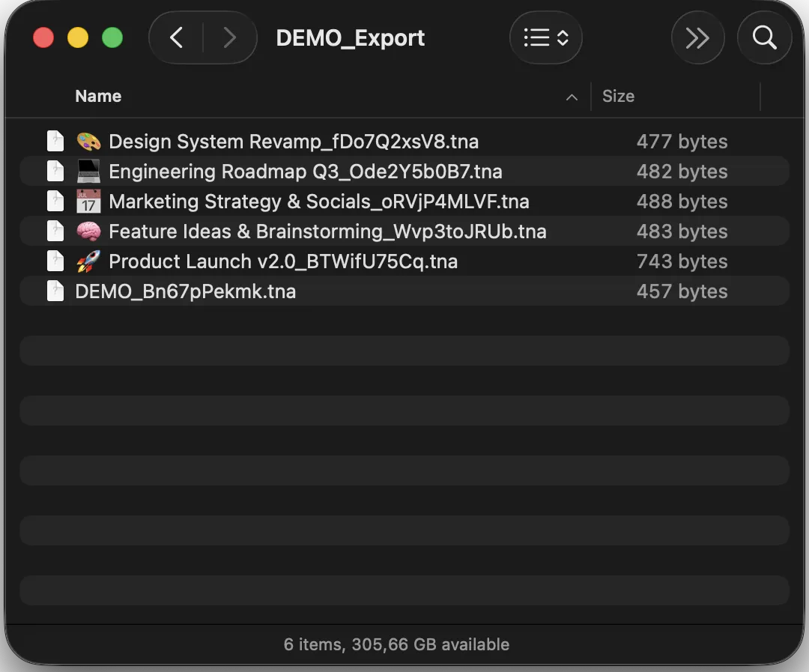Sort by the Size column header

(x=618, y=96)
